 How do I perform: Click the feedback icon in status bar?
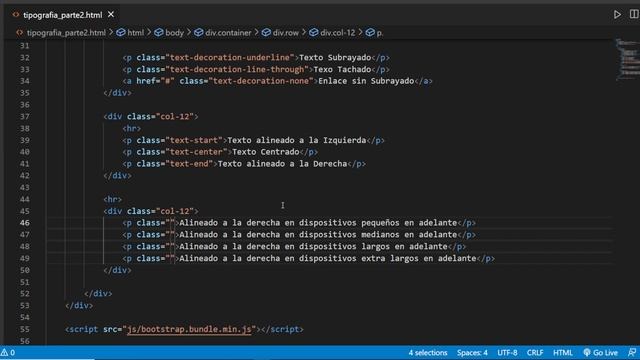[632, 352]
